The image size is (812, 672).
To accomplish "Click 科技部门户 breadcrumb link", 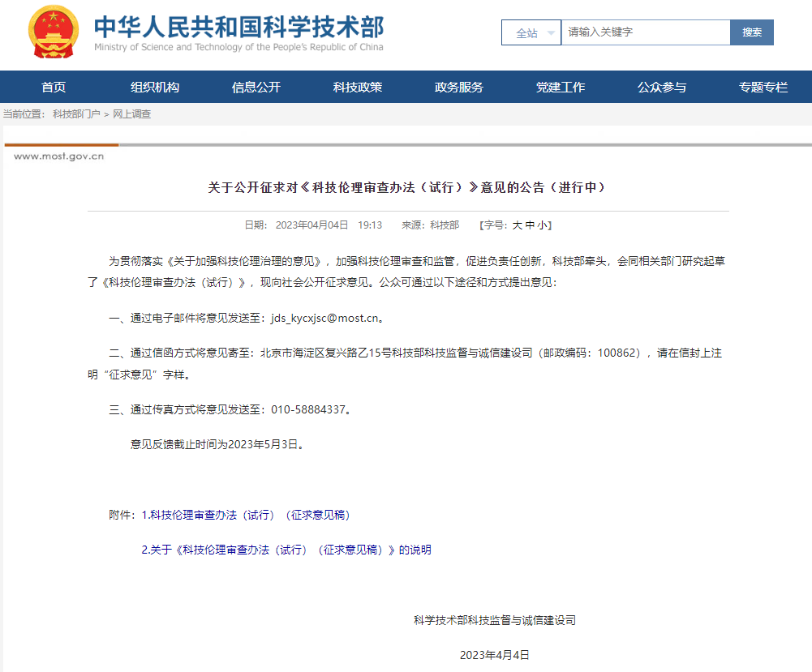I will point(76,114).
